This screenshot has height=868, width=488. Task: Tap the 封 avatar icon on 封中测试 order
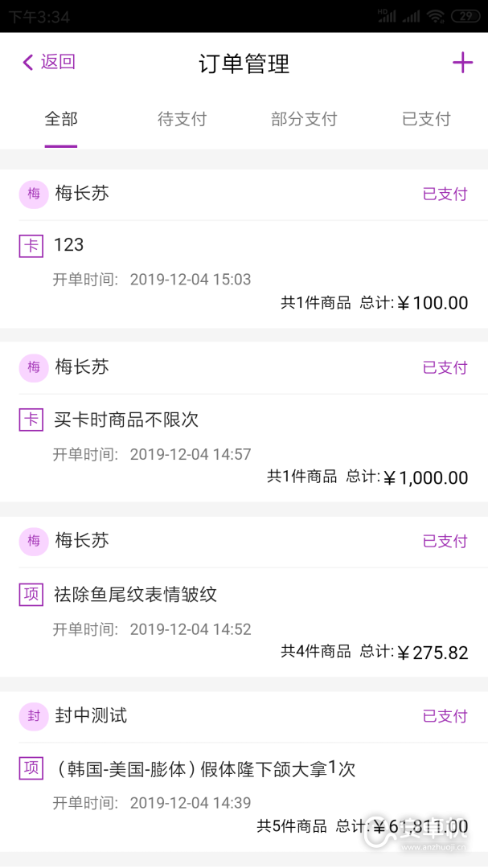[33, 715]
